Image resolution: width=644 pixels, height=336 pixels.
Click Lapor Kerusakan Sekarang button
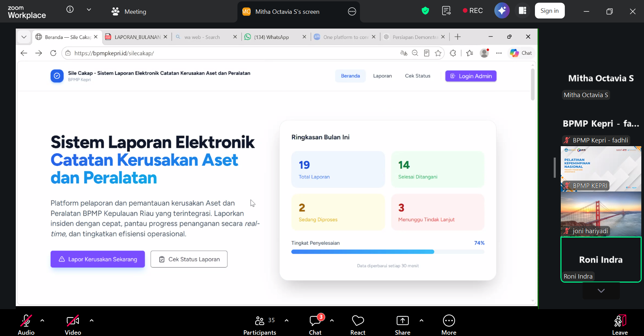98,259
